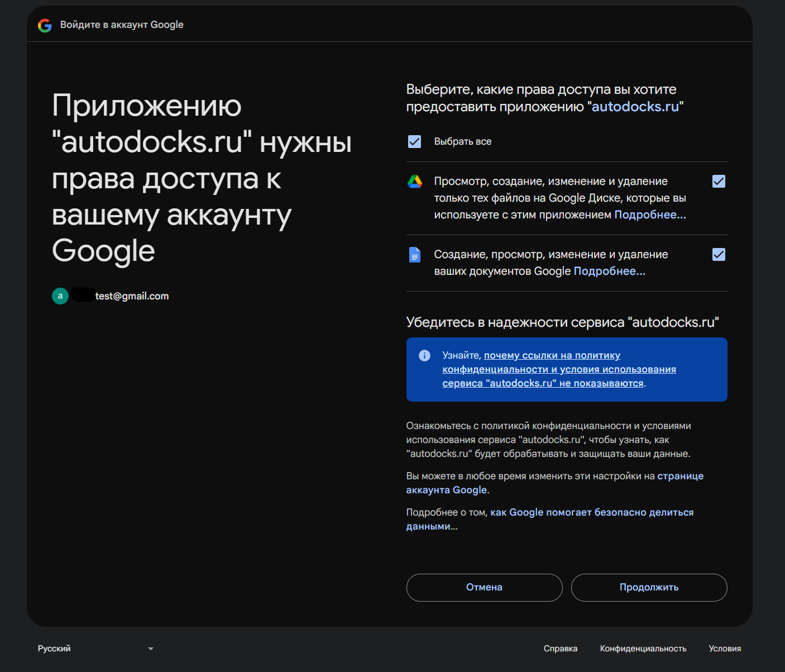Screen dimensions: 785x672
Task: Toggle the "Выбрать все" checkbox
Action: tap(414, 141)
